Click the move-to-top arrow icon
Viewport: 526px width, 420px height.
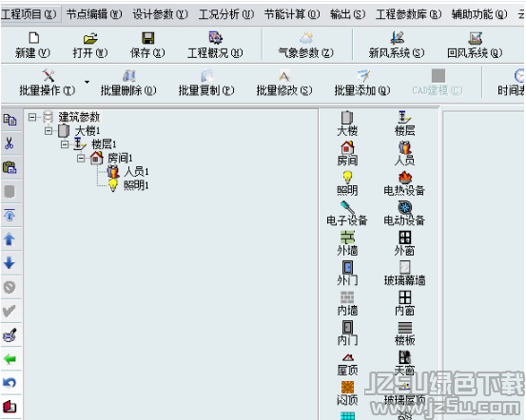10,215
